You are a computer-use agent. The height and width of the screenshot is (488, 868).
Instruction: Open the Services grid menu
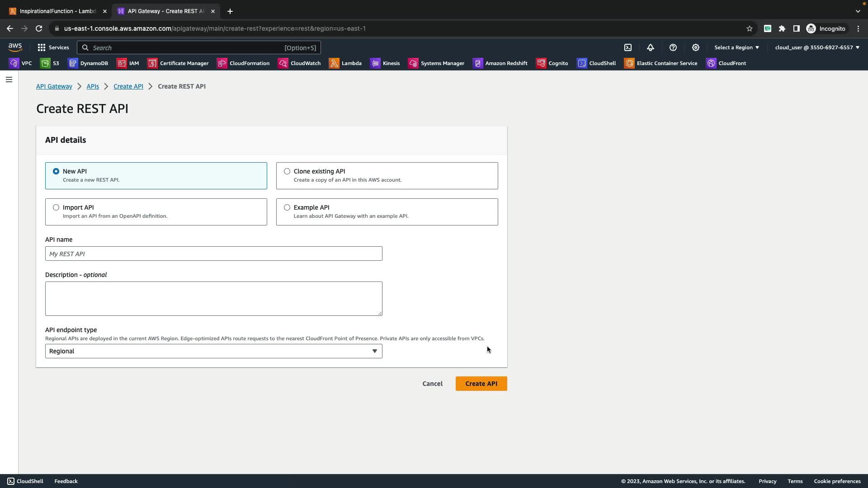[x=53, y=47]
